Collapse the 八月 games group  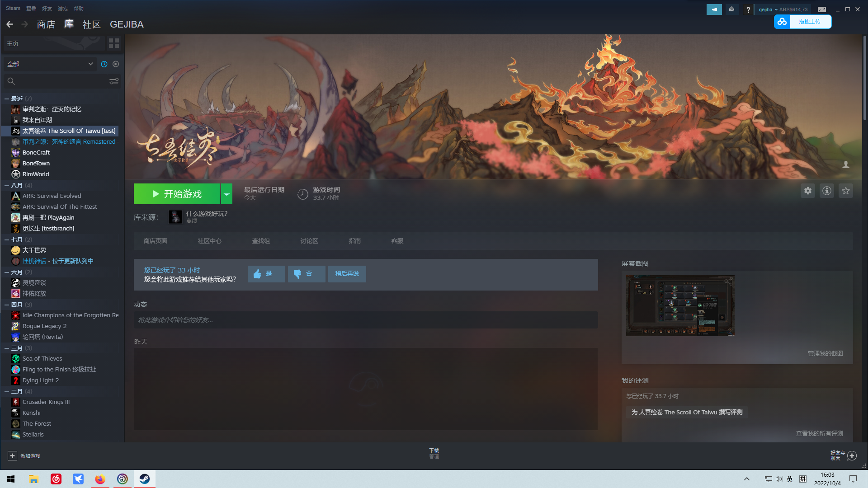click(7, 185)
